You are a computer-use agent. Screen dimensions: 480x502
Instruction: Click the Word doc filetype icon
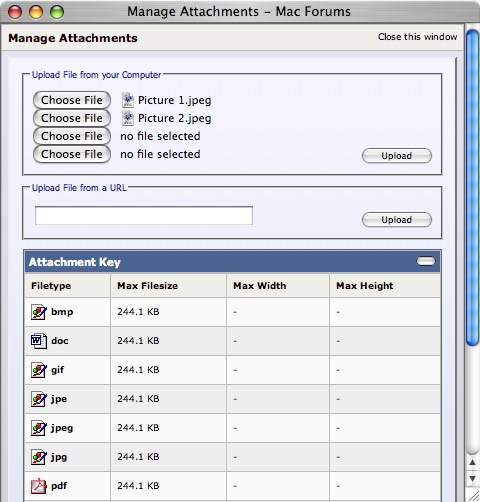(x=39, y=341)
